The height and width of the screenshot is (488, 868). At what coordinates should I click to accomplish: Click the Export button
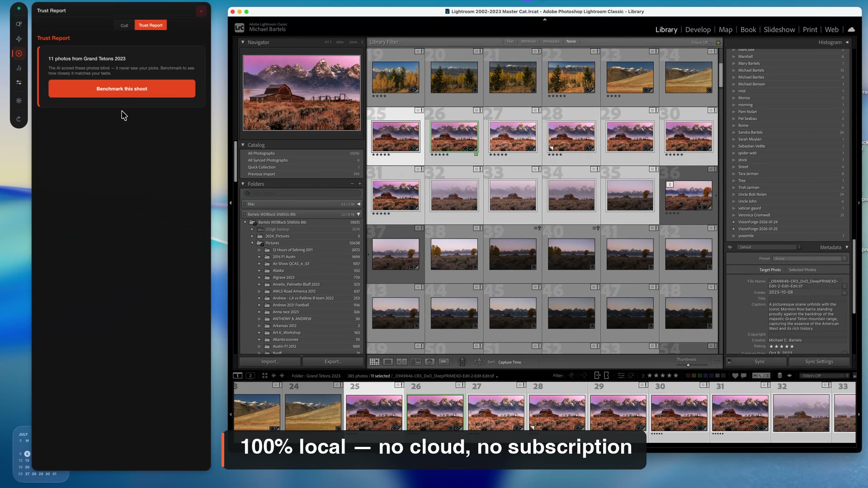(x=333, y=361)
